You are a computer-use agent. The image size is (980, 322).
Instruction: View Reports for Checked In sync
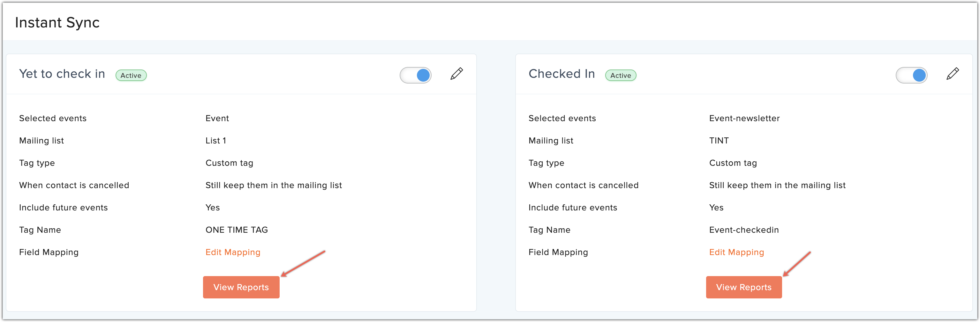[744, 287]
